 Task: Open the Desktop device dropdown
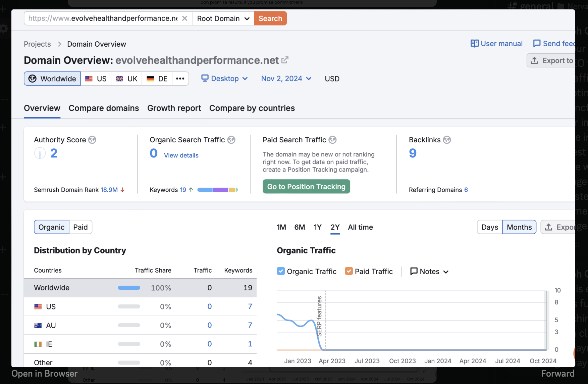(224, 79)
